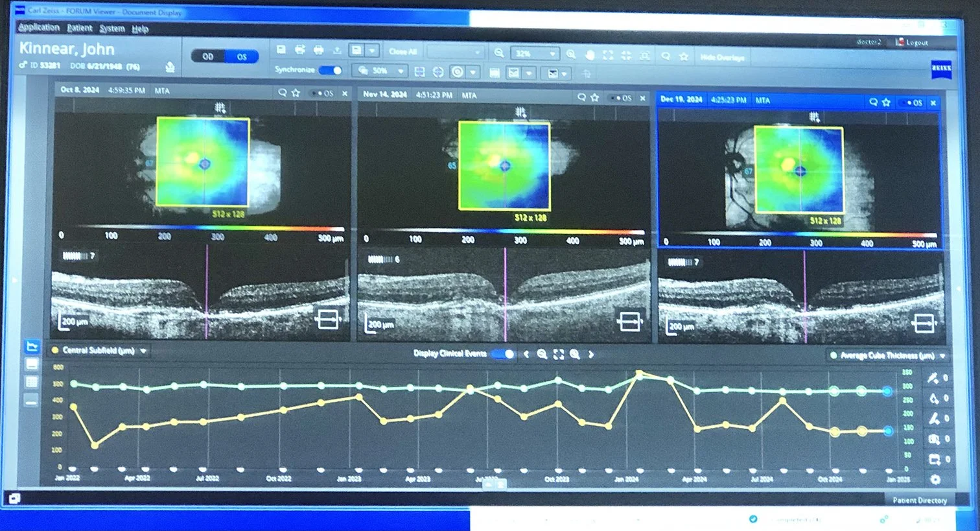Go to previous period in trend chart
This screenshot has width=980, height=531.
click(x=526, y=354)
